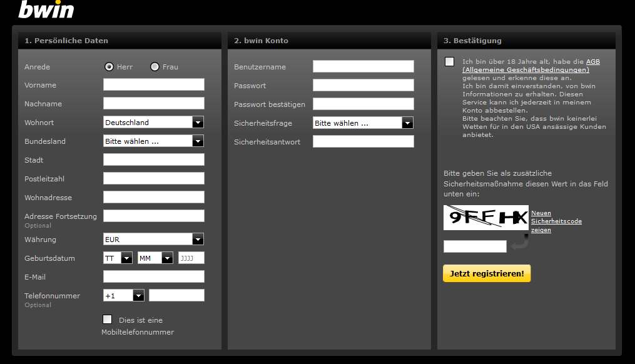Click Neuen Sicherheitscode zeigen link
This screenshot has height=364, width=635.
click(556, 221)
